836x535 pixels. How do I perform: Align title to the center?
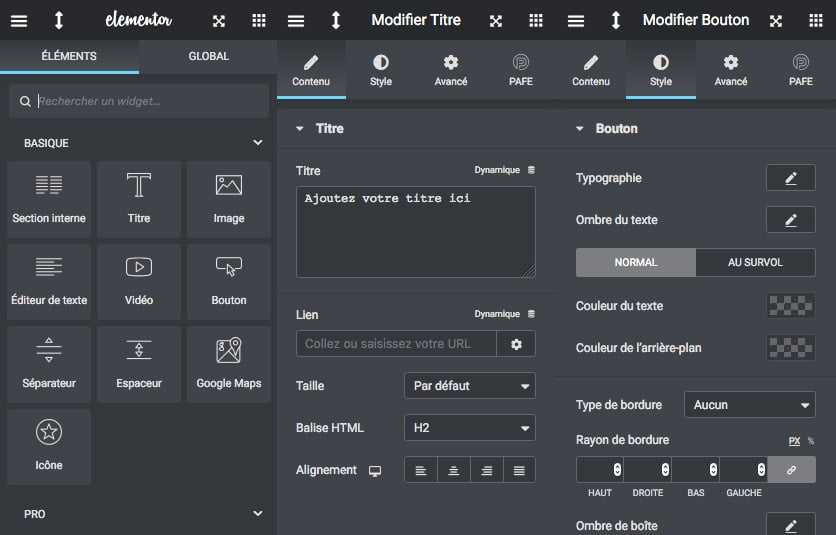point(454,470)
